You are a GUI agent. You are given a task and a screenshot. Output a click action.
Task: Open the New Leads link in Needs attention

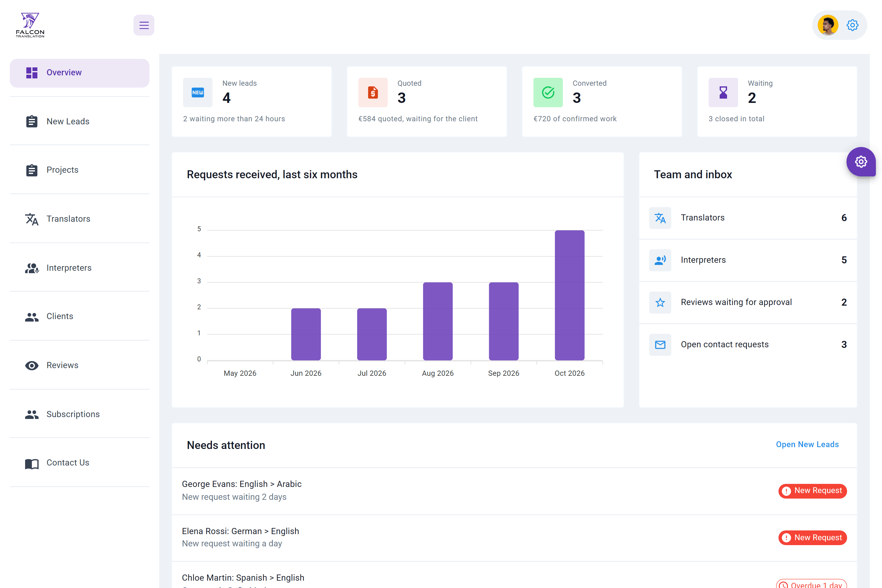click(x=807, y=444)
